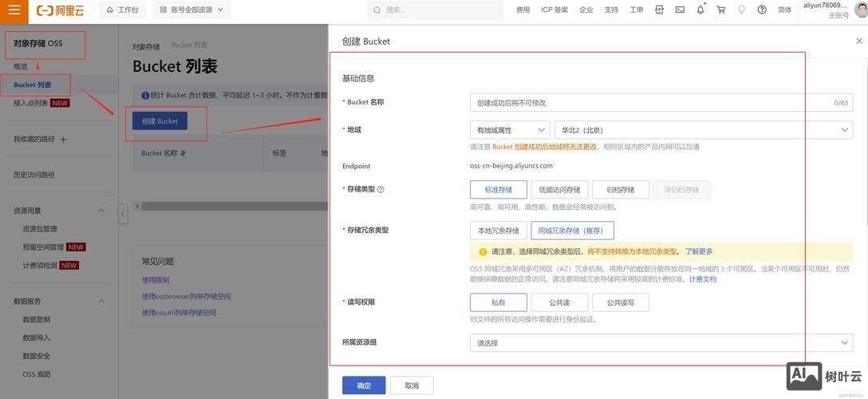Screen dimensions: 868x399
Task: Open the 企业 top menu
Action: [x=586, y=10]
